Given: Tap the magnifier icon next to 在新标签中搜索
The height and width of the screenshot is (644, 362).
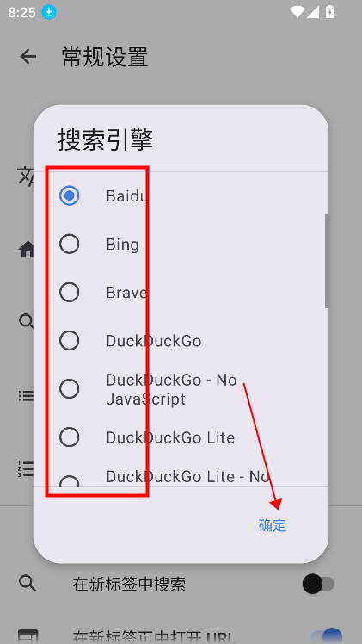Looking at the screenshot, I should coord(28,584).
